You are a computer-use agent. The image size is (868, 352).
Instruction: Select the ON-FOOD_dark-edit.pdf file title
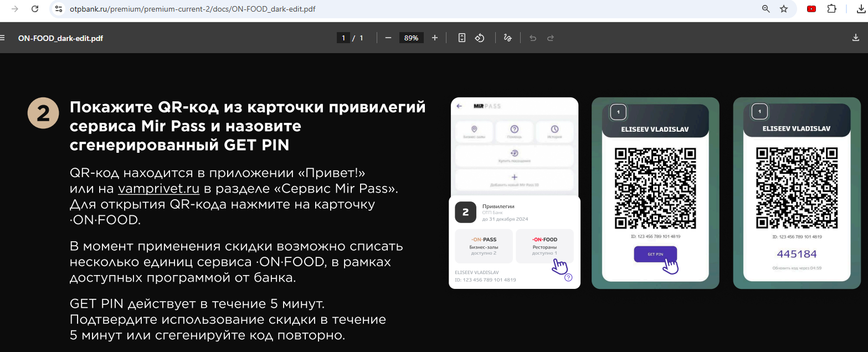point(60,38)
